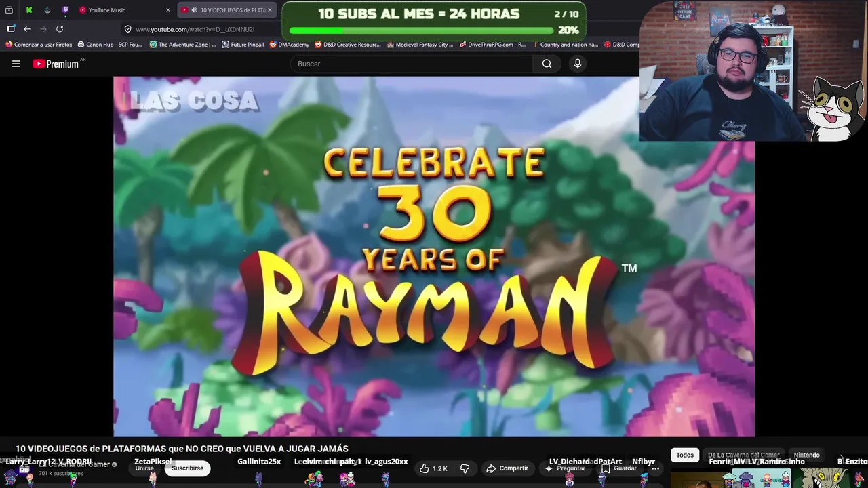Open the sidebar toggle icon beside the back arrow
The width and height of the screenshot is (868, 488).
click(11, 29)
